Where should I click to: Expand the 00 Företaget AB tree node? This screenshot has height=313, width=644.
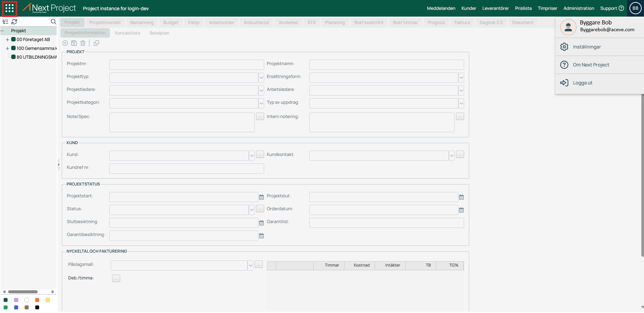pos(7,40)
